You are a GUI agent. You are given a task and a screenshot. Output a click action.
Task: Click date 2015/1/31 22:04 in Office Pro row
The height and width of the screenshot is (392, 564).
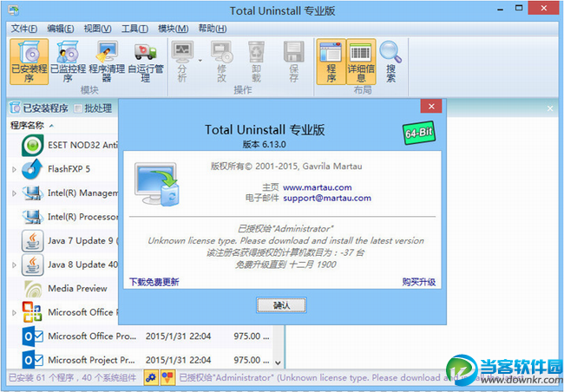(x=178, y=336)
